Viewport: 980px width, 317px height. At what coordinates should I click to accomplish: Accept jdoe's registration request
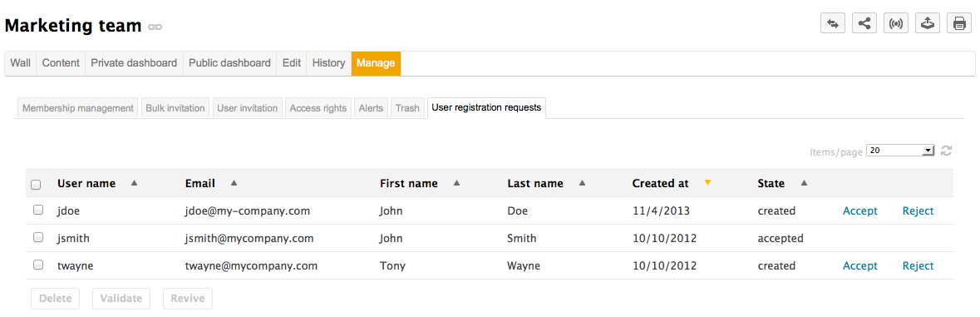click(860, 211)
